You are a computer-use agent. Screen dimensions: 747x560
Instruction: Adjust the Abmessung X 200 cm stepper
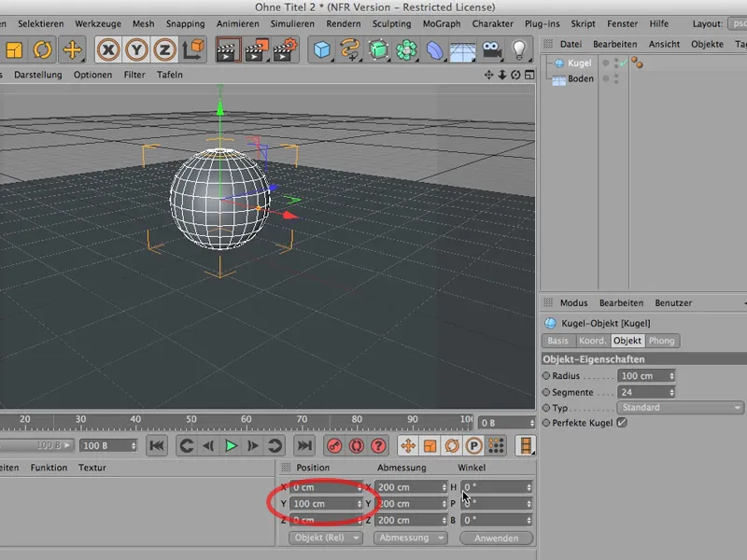[x=444, y=487]
